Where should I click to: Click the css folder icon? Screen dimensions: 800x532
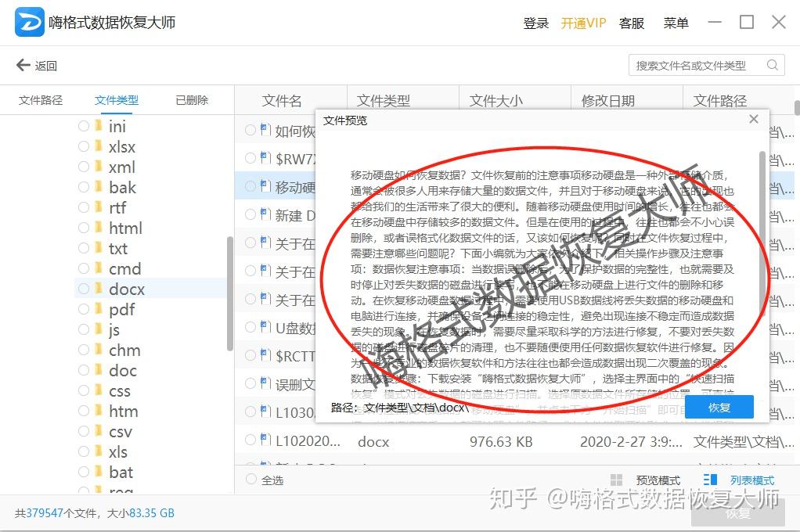click(x=99, y=390)
